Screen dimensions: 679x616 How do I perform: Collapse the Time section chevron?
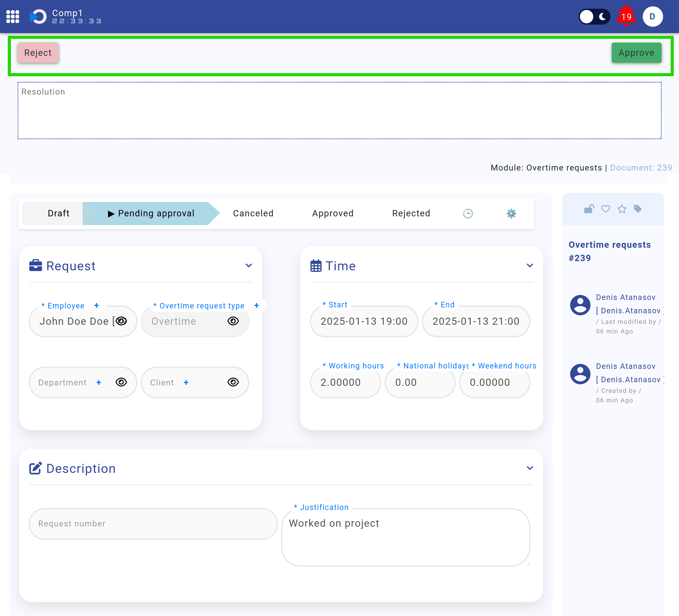(530, 266)
